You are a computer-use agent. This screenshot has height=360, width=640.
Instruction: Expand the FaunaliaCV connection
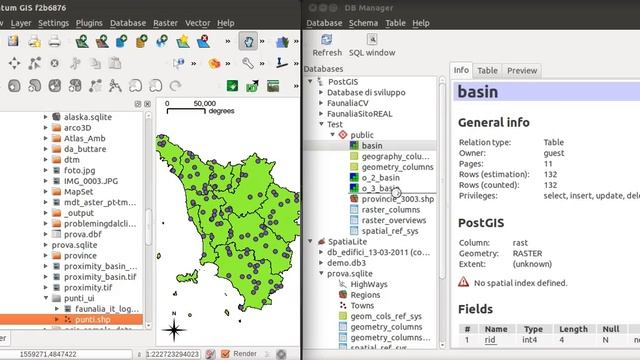point(321,103)
